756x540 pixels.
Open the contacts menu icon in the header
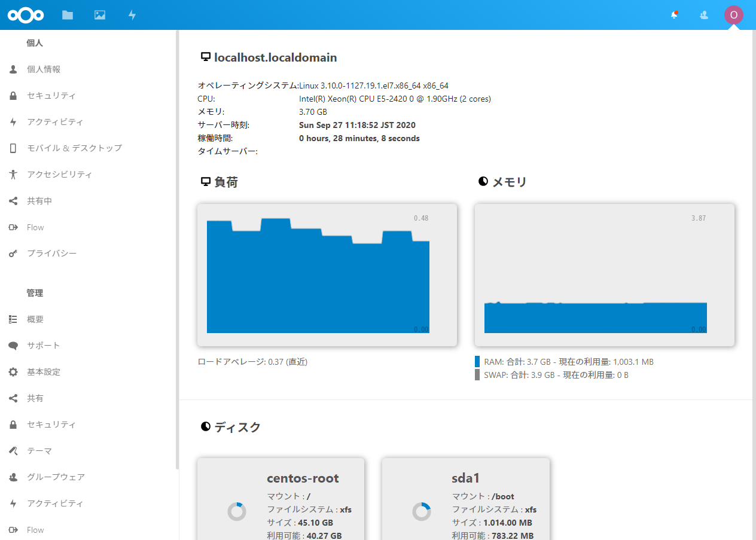pyautogui.click(x=704, y=15)
